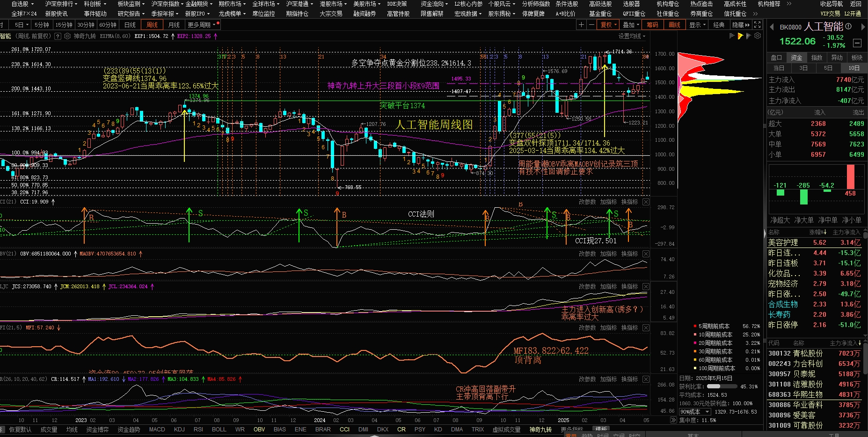The image size is (868, 437).
Task: Click 加指标 in the OBV panel
Action: pyautogui.click(x=608, y=254)
